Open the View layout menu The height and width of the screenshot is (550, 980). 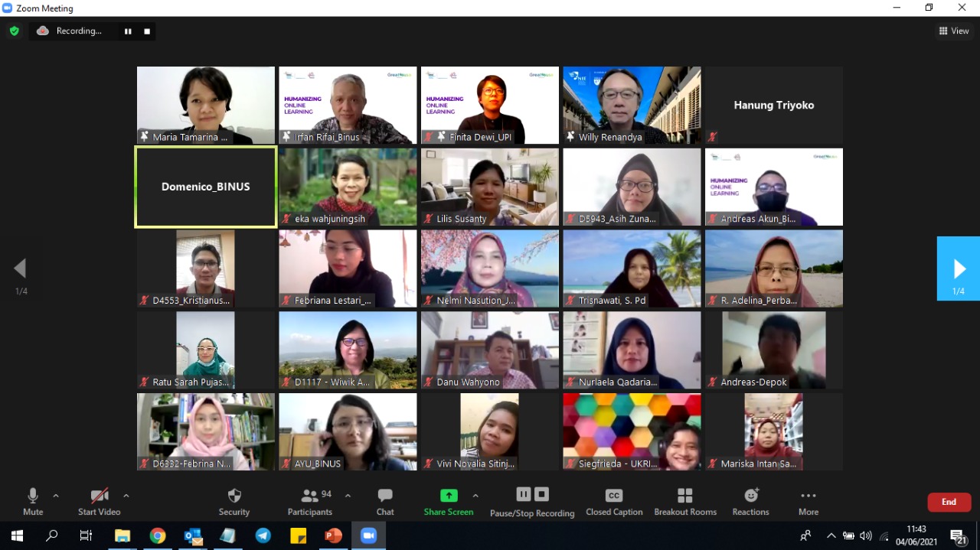[954, 31]
